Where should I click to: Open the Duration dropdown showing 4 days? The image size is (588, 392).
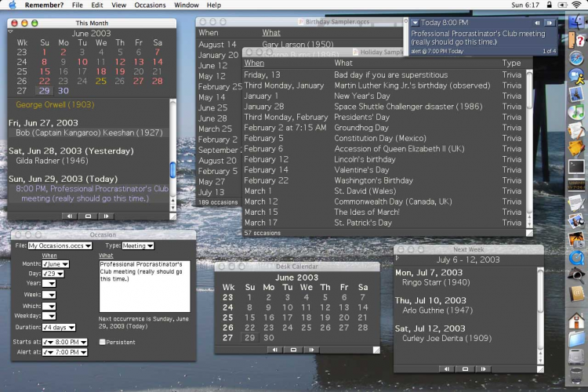click(x=57, y=327)
